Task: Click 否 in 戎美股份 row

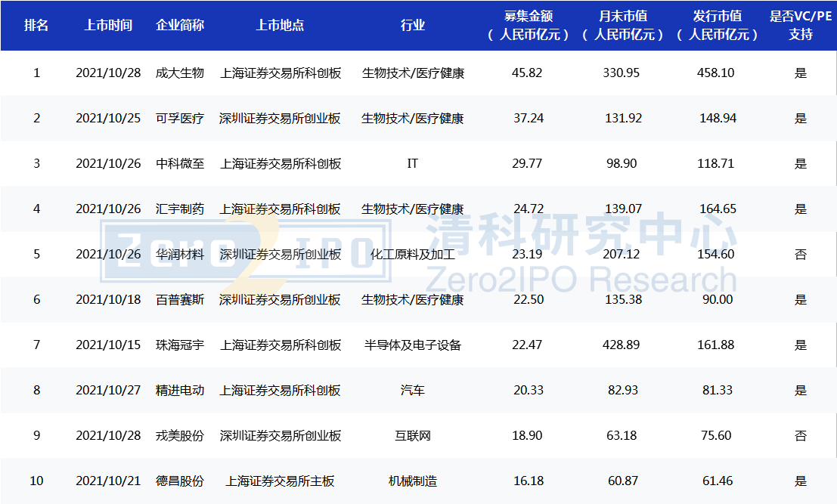Action: pyautogui.click(x=801, y=436)
